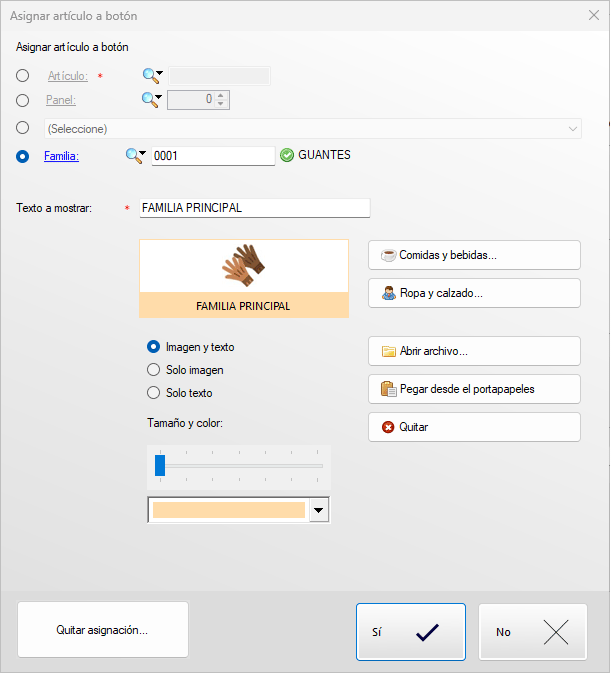Open the button color dropdown arrow
Image resolution: width=615 pixels, height=673 pixels.
click(x=319, y=510)
